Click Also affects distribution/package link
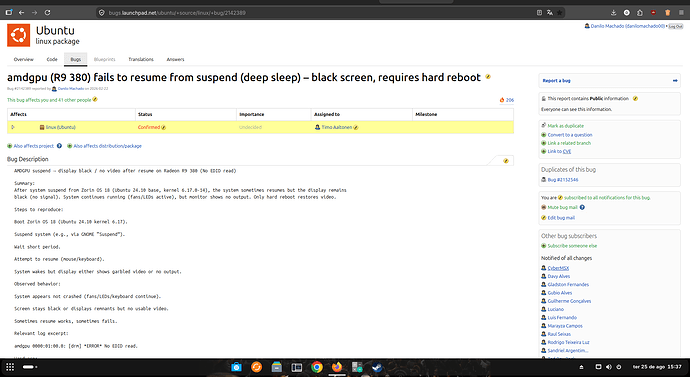This screenshot has width=690, height=377. 107,146
